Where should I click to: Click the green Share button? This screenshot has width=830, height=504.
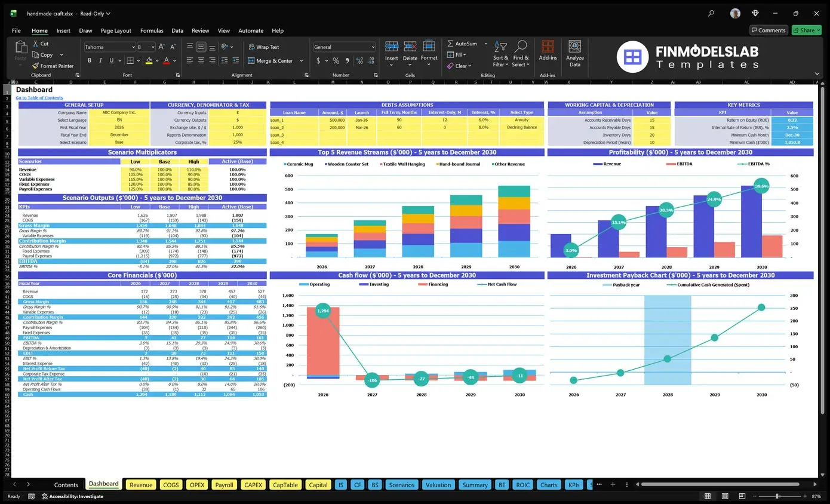pos(806,30)
